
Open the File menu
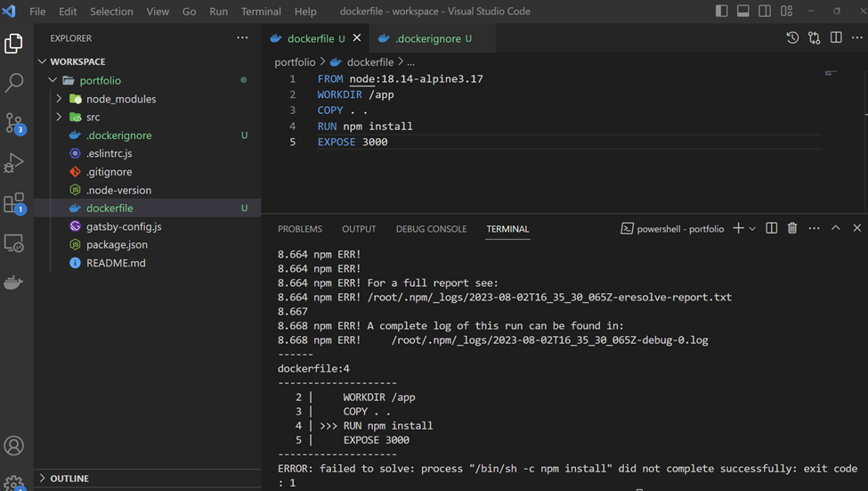pos(37,11)
